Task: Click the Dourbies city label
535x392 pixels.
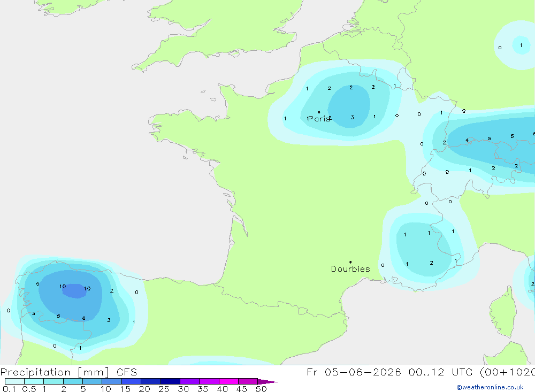Action: coord(350,269)
